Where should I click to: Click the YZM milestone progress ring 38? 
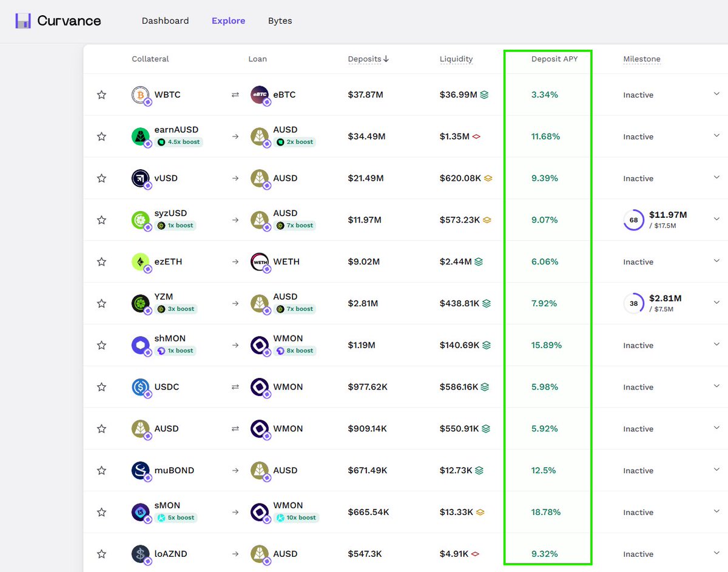point(633,303)
